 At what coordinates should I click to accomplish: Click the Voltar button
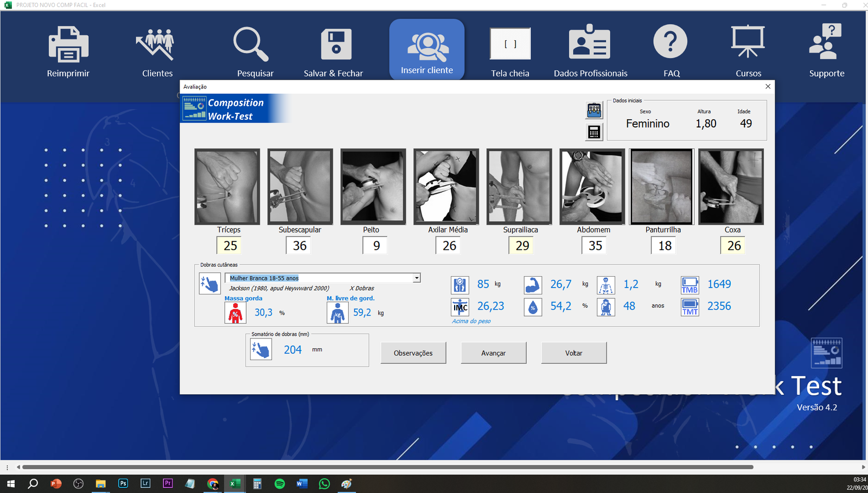coord(573,353)
